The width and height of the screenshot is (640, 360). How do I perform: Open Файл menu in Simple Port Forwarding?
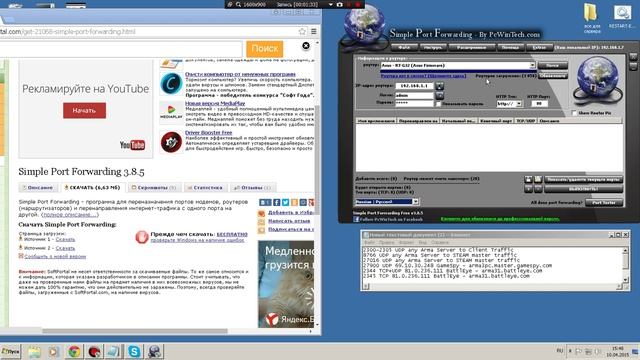click(404, 47)
